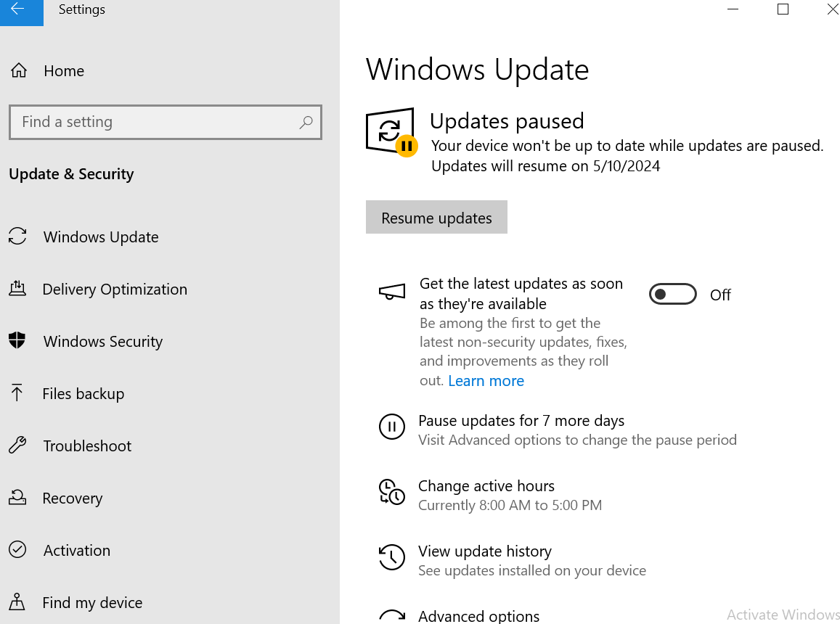Open View update history
Screen dimensions: 840x624
485,551
